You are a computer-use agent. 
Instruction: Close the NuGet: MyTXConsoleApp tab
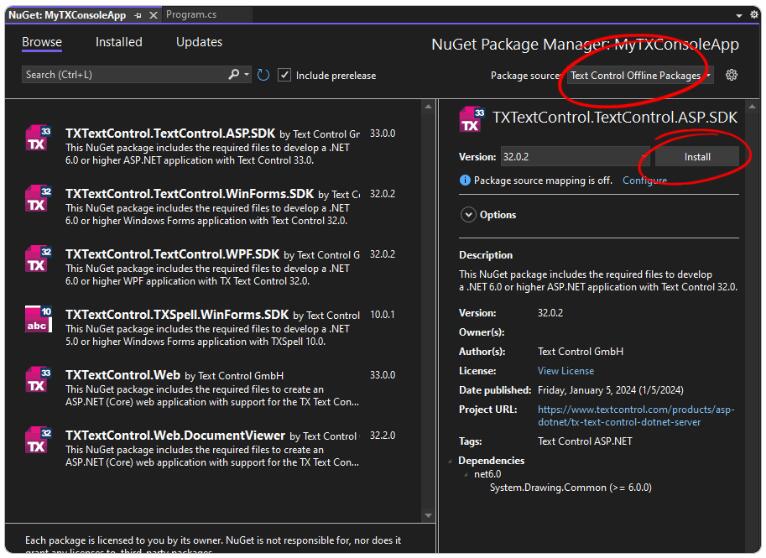(x=153, y=16)
